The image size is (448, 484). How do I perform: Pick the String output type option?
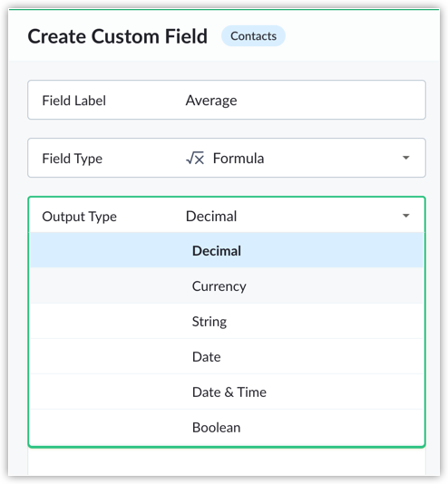[x=227, y=321]
